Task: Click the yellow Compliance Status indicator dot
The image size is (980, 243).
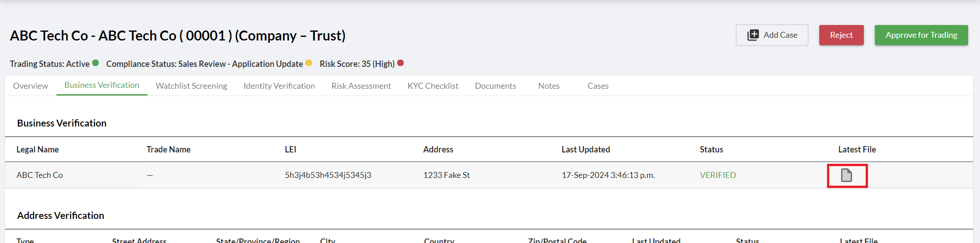Action: pos(309,63)
